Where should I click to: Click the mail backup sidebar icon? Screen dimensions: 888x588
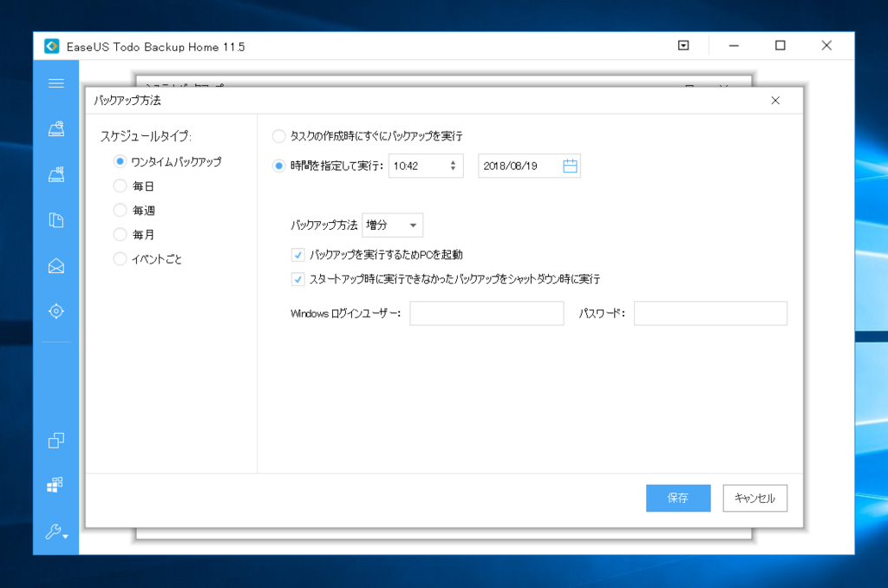(x=56, y=265)
